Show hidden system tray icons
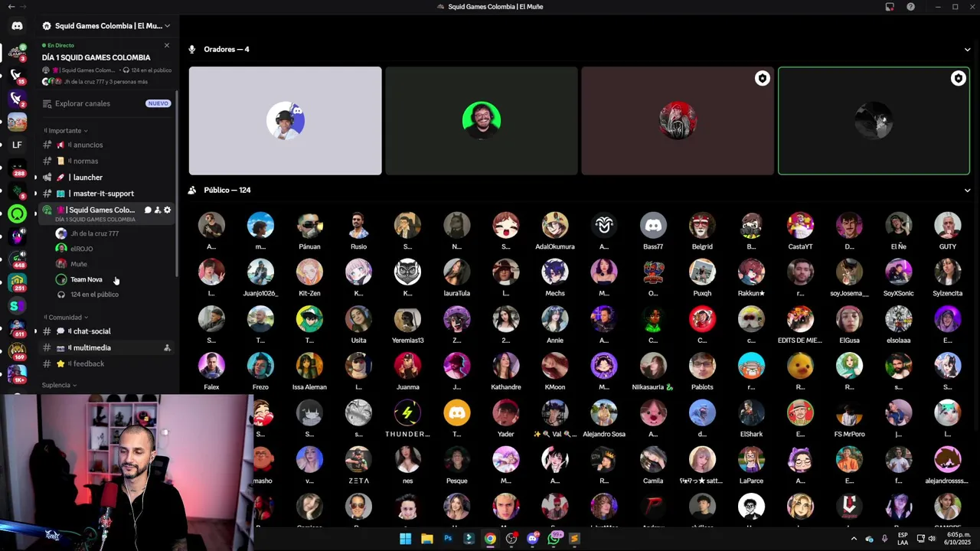 (854, 539)
